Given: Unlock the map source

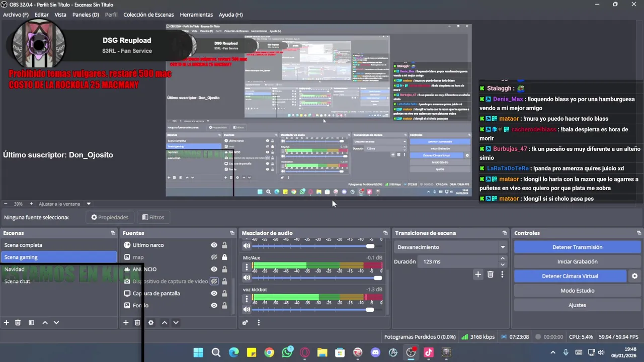Looking at the screenshot, I should coord(224,257).
